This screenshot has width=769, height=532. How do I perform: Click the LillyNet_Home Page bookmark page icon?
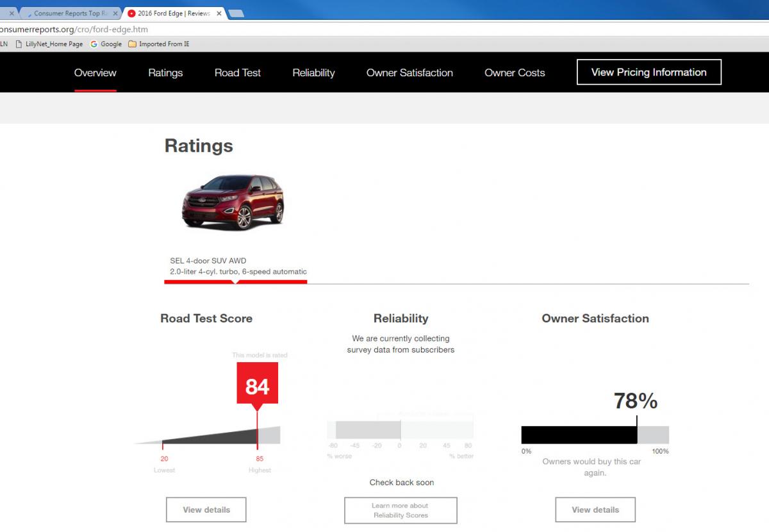pos(19,44)
